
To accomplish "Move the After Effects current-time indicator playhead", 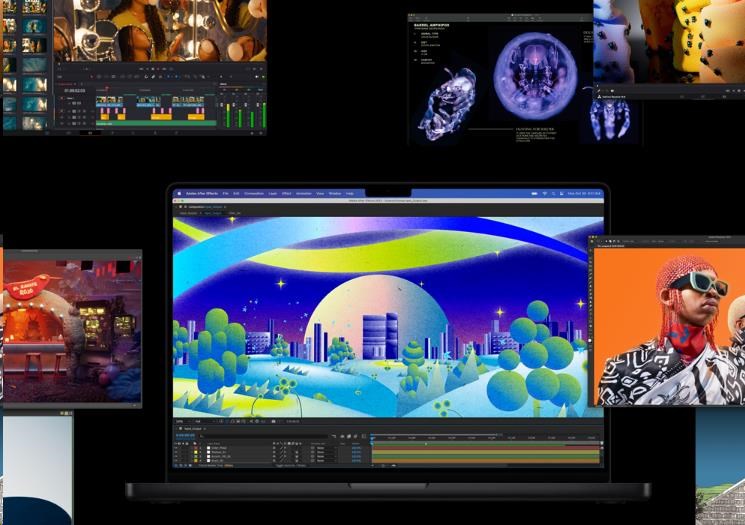I will coord(372,438).
